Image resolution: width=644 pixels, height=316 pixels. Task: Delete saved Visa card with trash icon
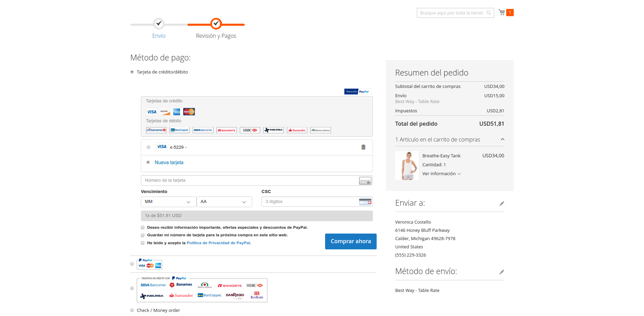363,147
